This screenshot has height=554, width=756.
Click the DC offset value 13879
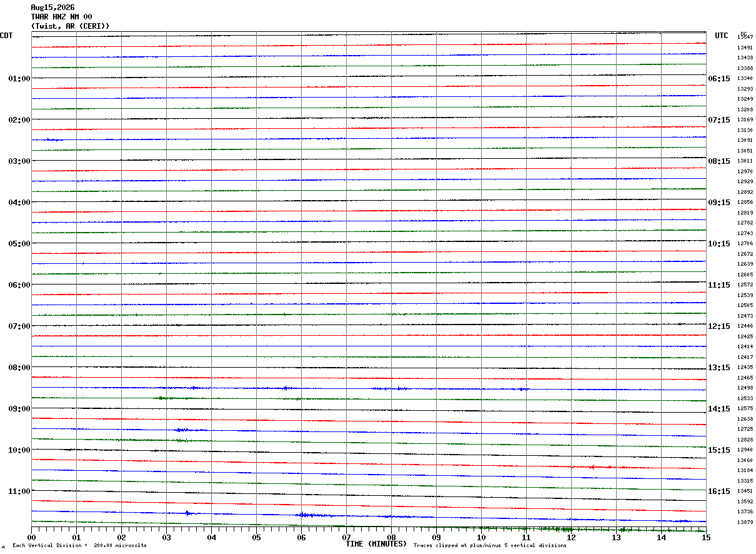click(745, 522)
